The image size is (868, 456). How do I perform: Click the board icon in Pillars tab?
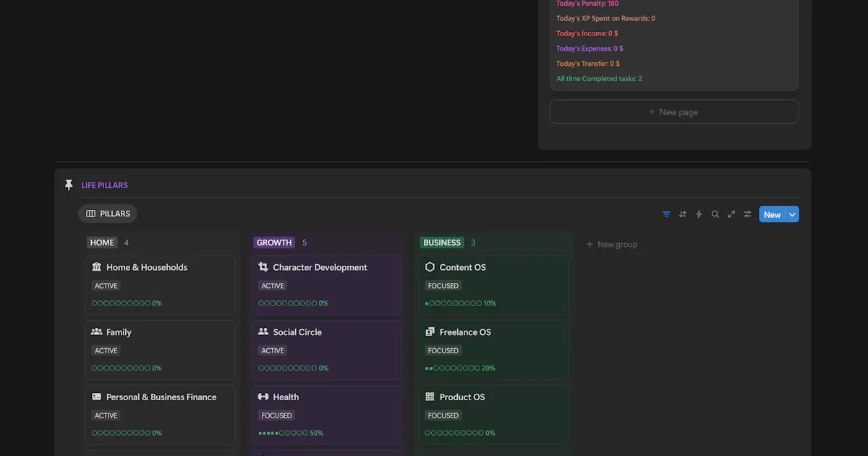pos(91,214)
